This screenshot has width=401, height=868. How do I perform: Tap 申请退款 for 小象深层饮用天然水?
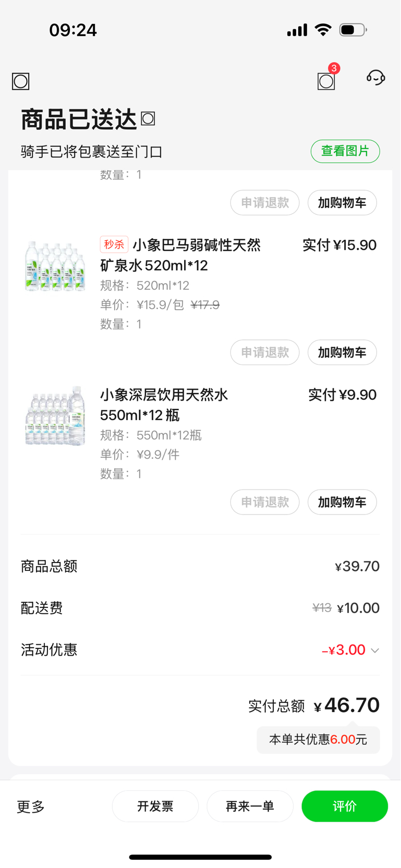click(265, 502)
